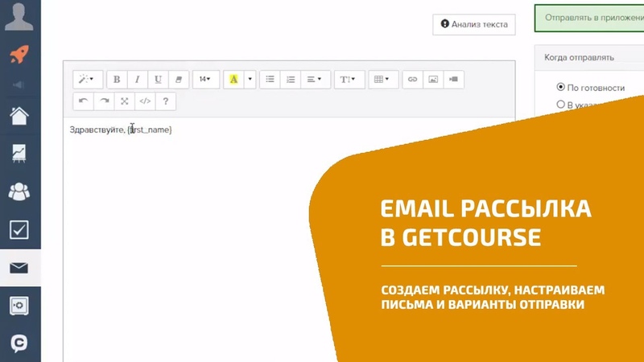
Task: Click the redo arrow icon
Action: pos(104,101)
